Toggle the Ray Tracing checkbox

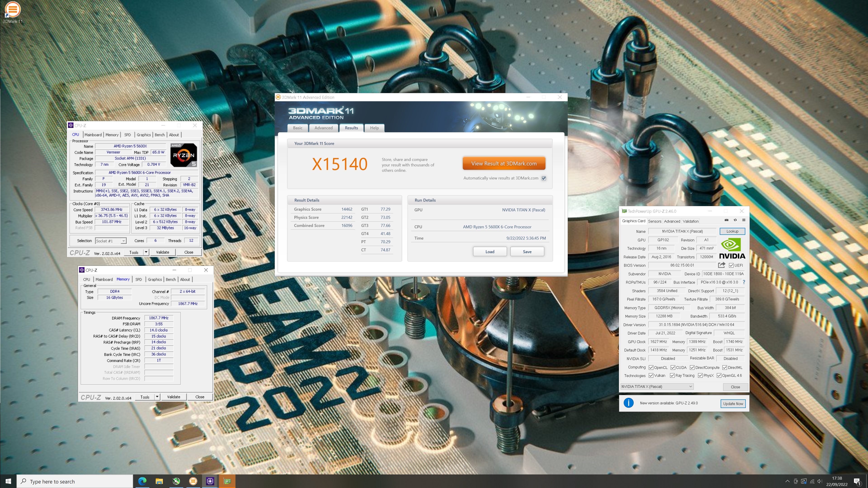672,375
